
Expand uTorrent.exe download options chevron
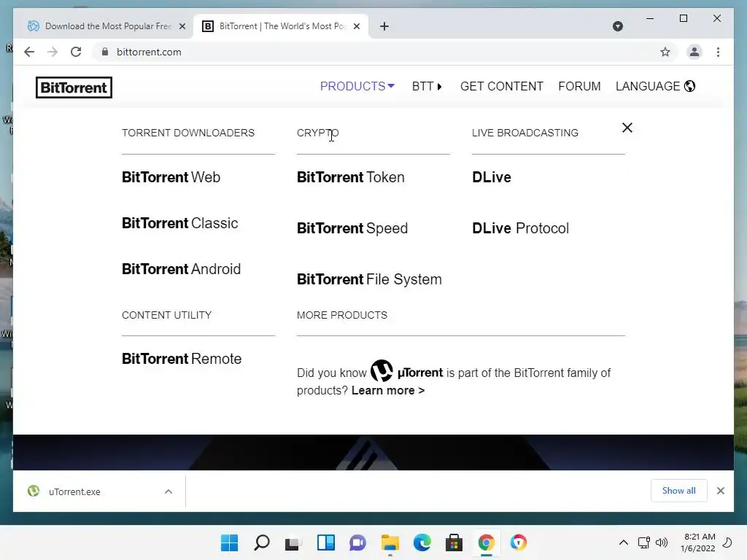pos(169,491)
